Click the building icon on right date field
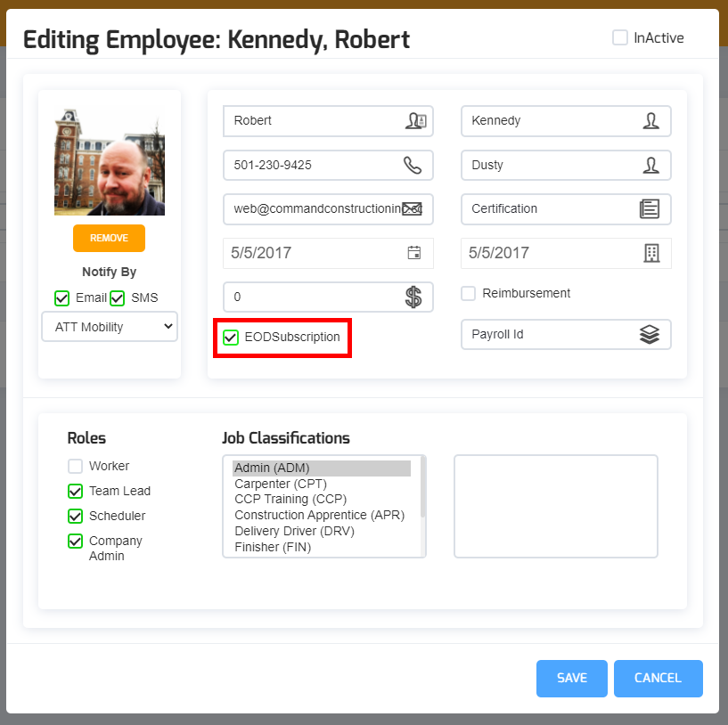Screen dimensions: 728x725 [x=651, y=253]
